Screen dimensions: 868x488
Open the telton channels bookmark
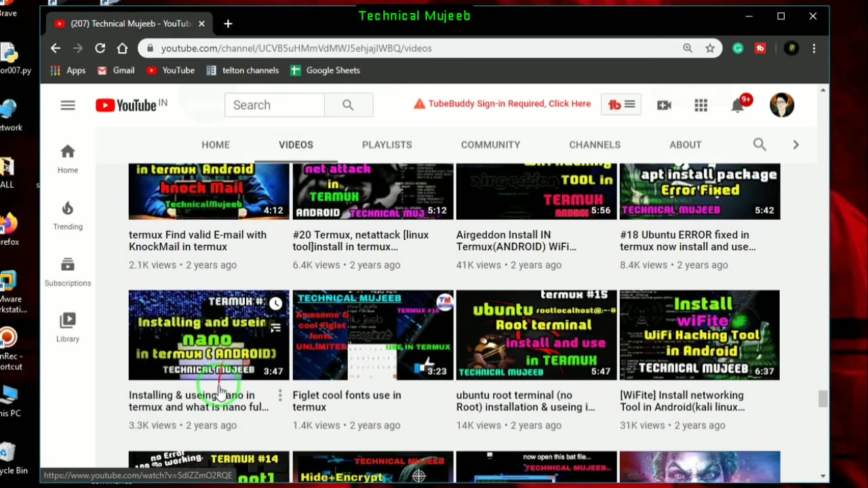tap(243, 70)
